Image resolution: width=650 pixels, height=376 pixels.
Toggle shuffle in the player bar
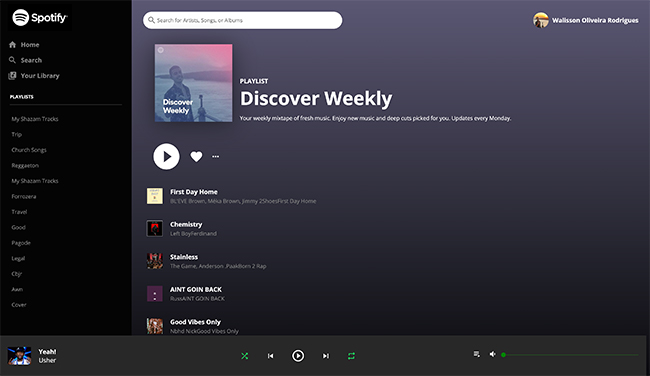tap(245, 356)
